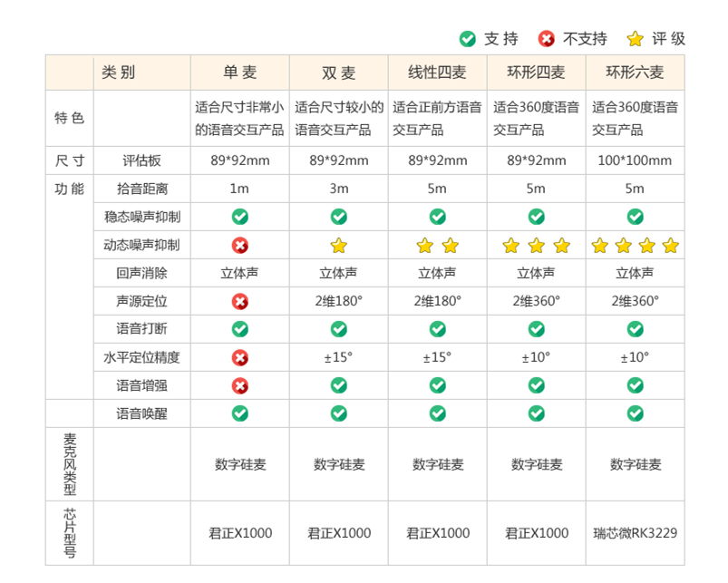Click the green check icon in the legend
The width and height of the screenshot is (728, 583).
pyautogui.click(x=467, y=38)
